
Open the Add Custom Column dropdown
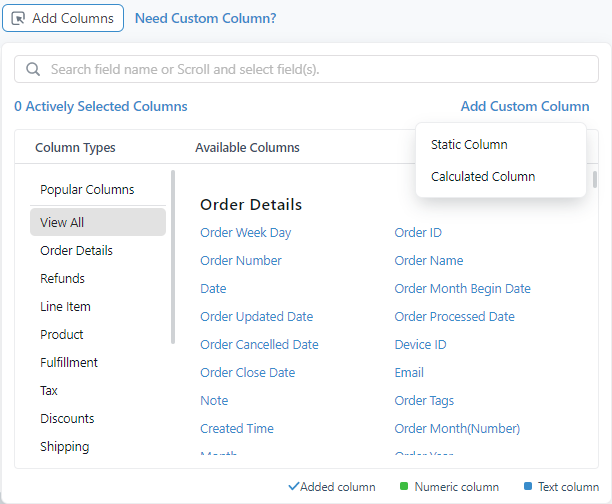(525, 106)
